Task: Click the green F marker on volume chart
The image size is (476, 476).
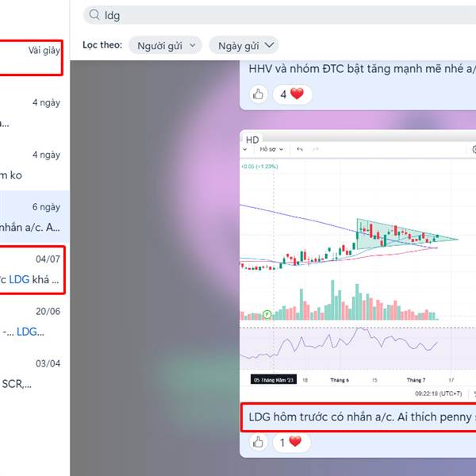Action: (x=267, y=314)
